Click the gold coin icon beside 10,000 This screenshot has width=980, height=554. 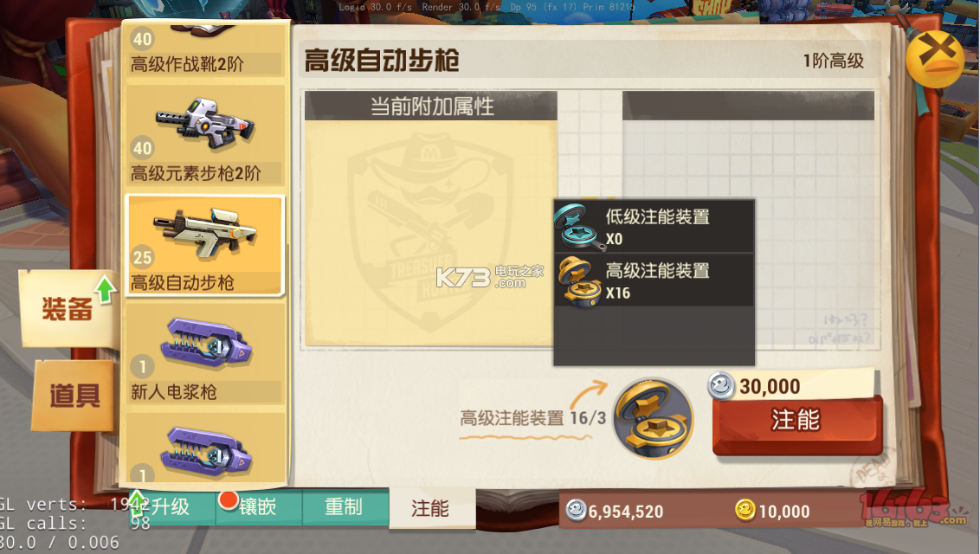tap(745, 510)
